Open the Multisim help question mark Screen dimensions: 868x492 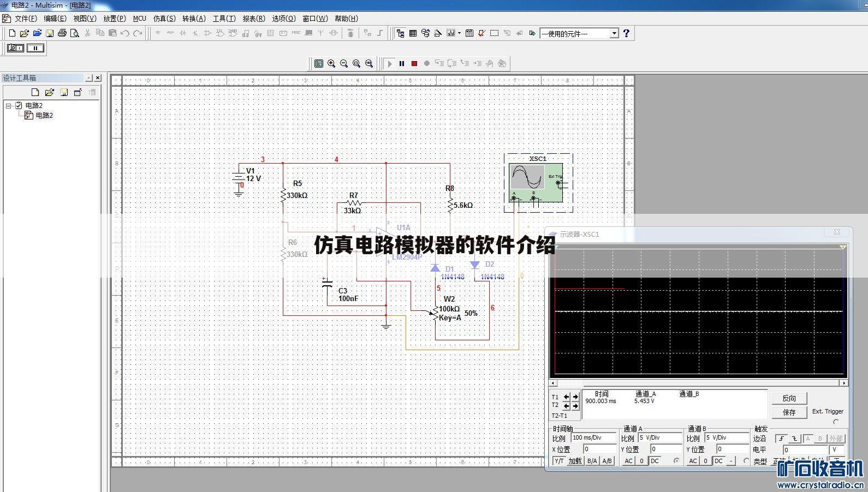coord(626,33)
